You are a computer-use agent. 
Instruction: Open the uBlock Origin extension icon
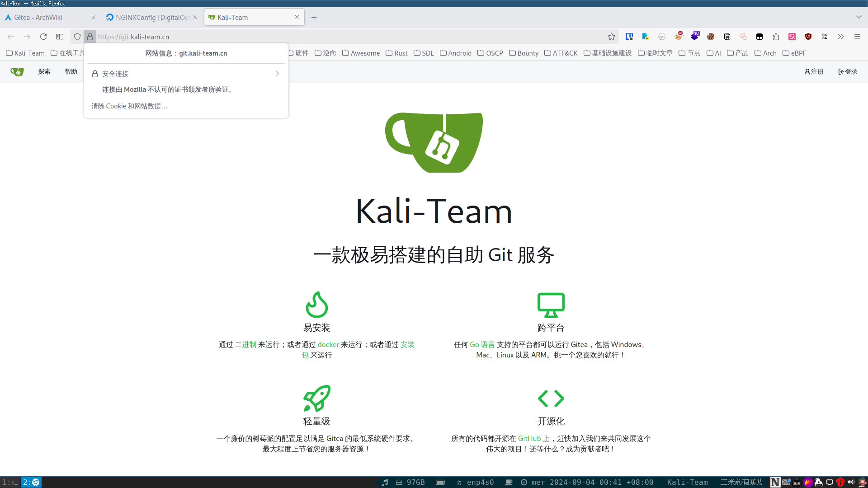click(x=808, y=37)
